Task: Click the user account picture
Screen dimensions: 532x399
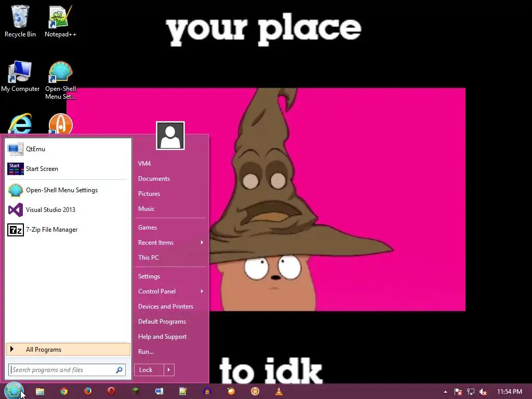Action: (x=170, y=136)
